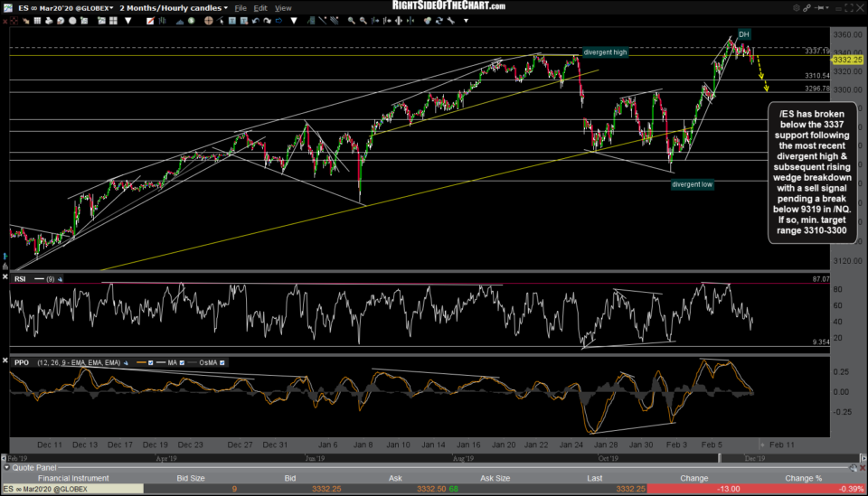
Task: Click the red pencil draw icon
Action: coord(150,21)
